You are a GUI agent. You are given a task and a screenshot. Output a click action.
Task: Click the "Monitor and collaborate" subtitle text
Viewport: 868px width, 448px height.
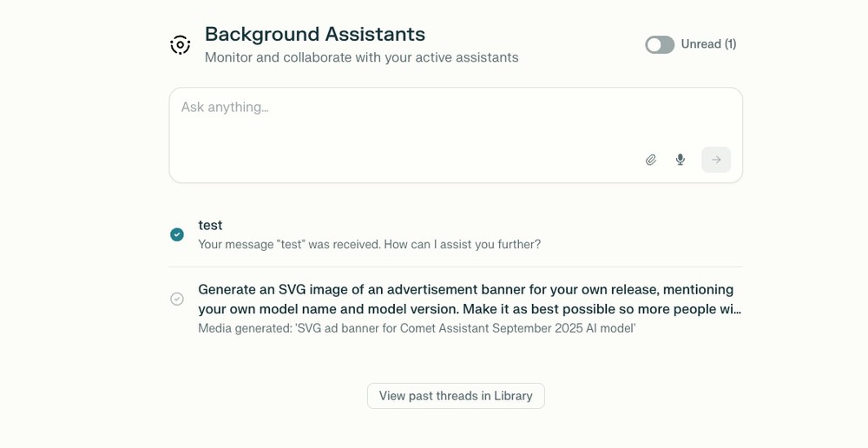(x=361, y=58)
